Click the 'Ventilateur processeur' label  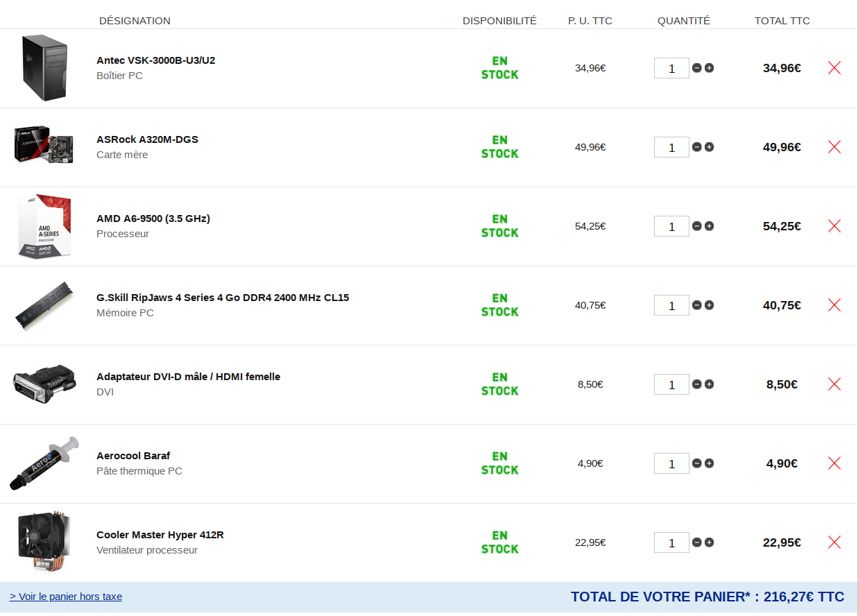147,550
